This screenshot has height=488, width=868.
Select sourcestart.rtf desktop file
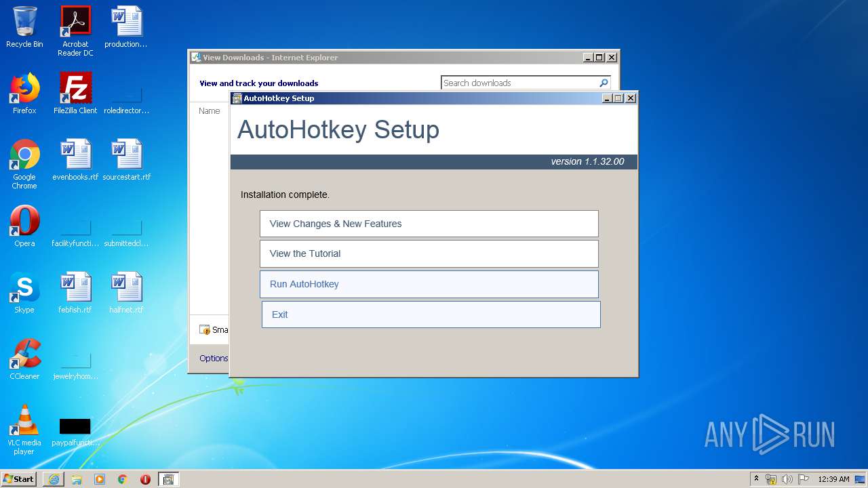[x=126, y=160]
